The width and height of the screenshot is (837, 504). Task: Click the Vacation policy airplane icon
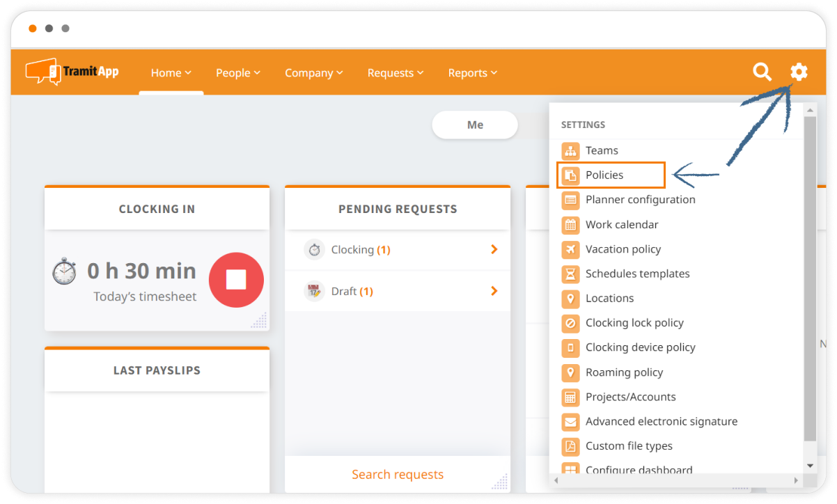point(570,249)
